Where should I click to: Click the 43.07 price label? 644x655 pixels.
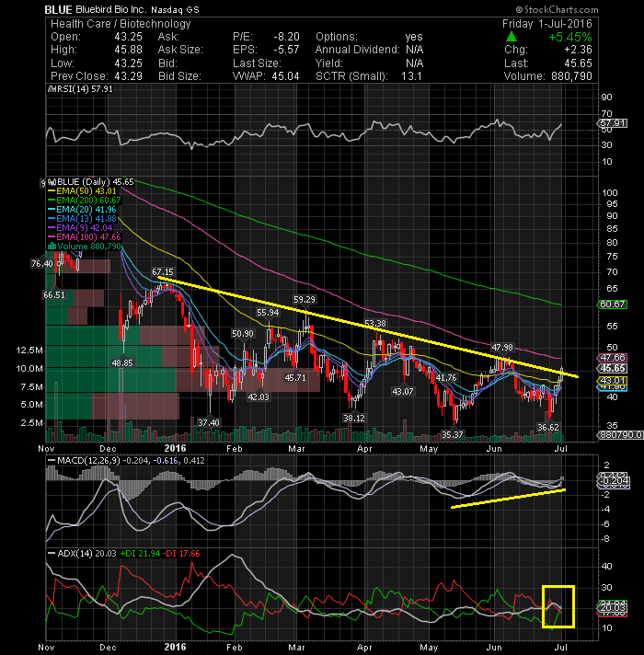pos(403,391)
